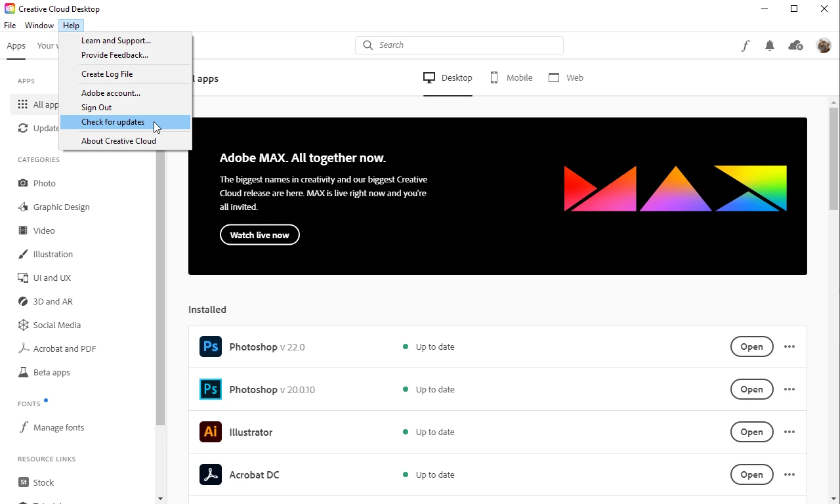Click the Social Media category icon
This screenshot has width=840, height=504.
point(23,325)
